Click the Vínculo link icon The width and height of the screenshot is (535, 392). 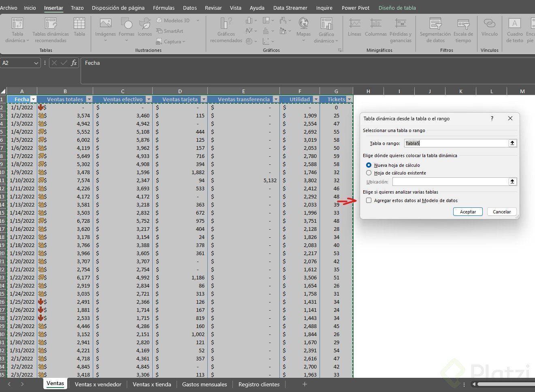click(489, 23)
